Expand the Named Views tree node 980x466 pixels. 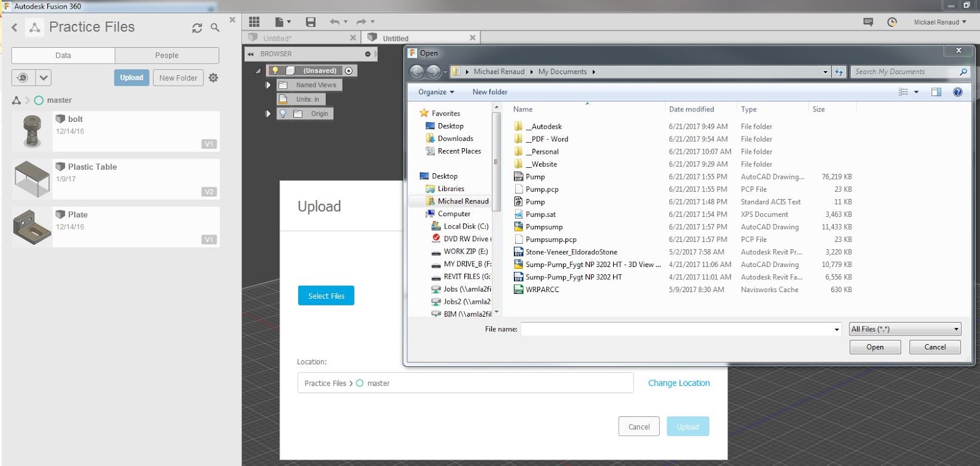click(x=268, y=85)
